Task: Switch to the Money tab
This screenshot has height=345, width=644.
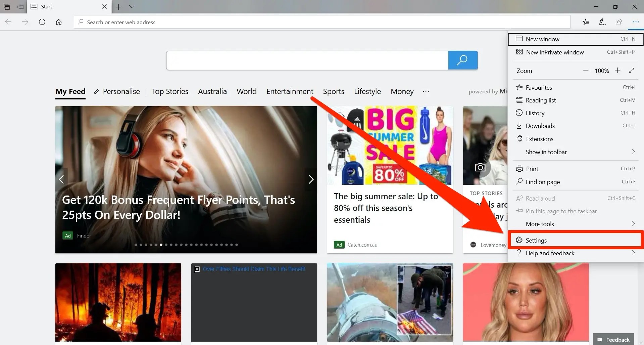Action: [402, 91]
